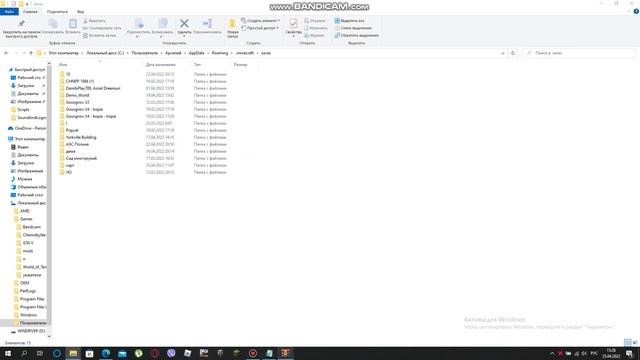
Task: Click the taskbar Search magnifier icon
Action: [24, 353]
